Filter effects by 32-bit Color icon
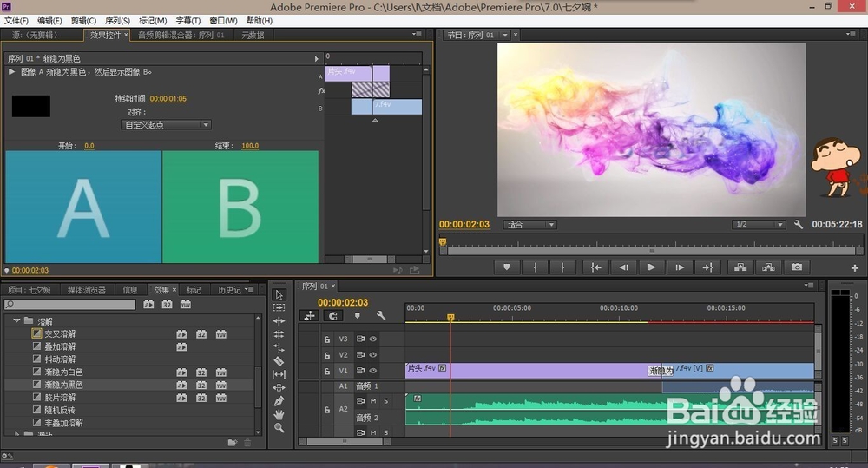This screenshot has height=468, width=868. click(x=168, y=304)
